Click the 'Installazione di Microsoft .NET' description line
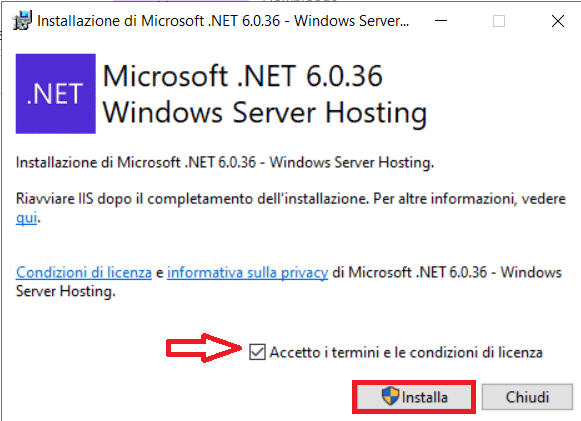This screenshot has height=421, width=581. 225,162
